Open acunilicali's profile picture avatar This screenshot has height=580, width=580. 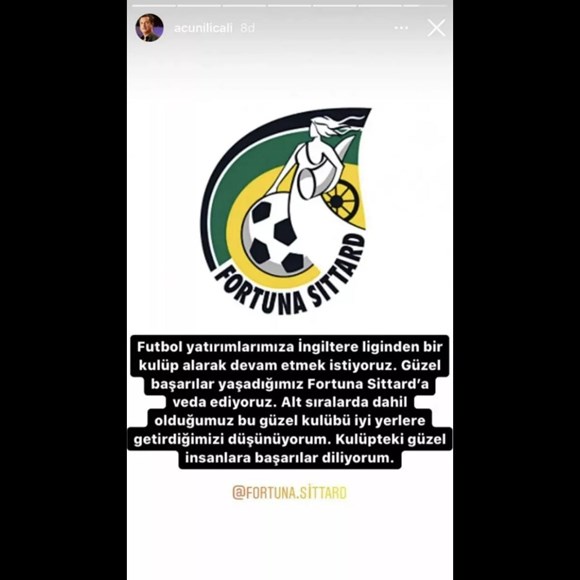tap(149, 28)
